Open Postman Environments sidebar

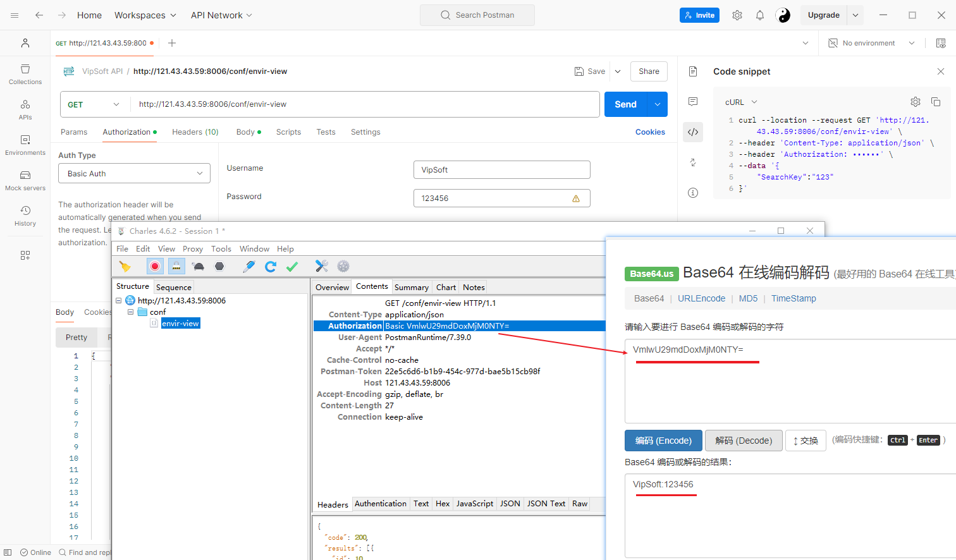[25, 145]
